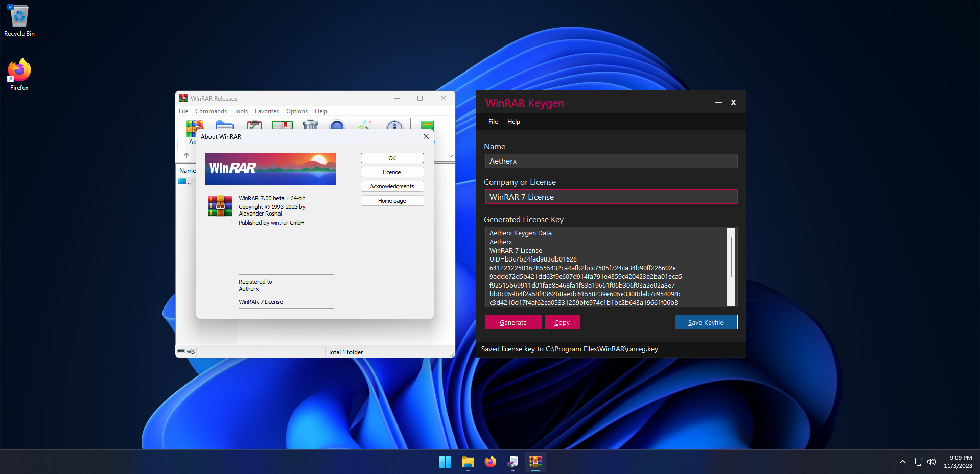The height and width of the screenshot is (474, 980).
Task: Click the Wizard stars icon in WinRAR toolbar
Action: tap(365, 125)
